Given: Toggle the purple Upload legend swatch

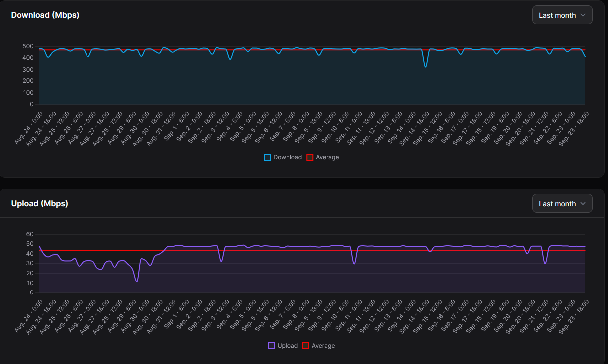Looking at the screenshot, I should click(x=271, y=346).
